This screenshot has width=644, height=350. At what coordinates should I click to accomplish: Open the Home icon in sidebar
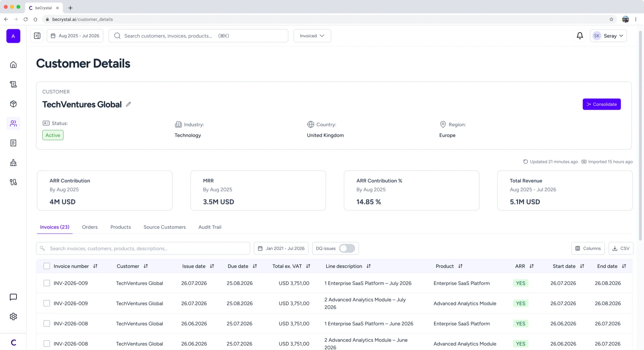13,65
